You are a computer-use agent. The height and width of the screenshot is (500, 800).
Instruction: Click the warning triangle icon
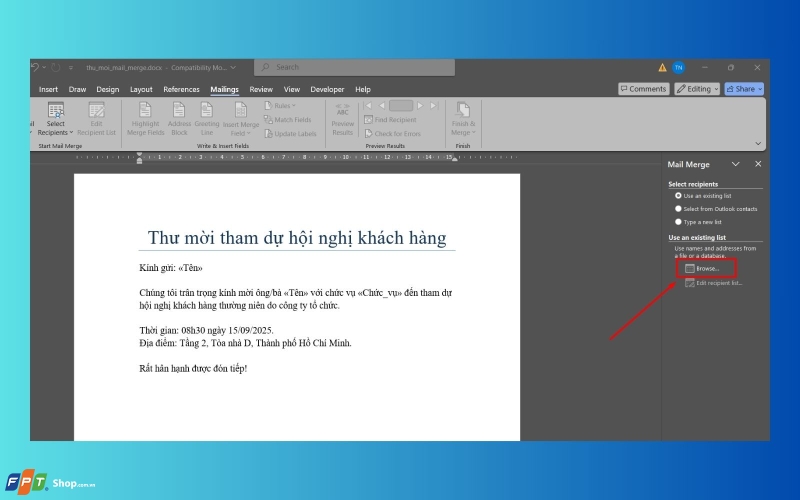click(x=662, y=67)
